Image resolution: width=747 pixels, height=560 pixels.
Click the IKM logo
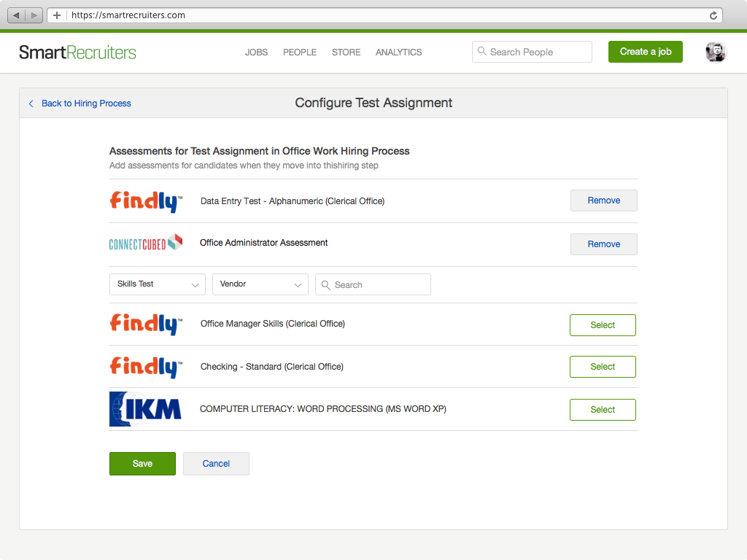pyautogui.click(x=146, y=409)
